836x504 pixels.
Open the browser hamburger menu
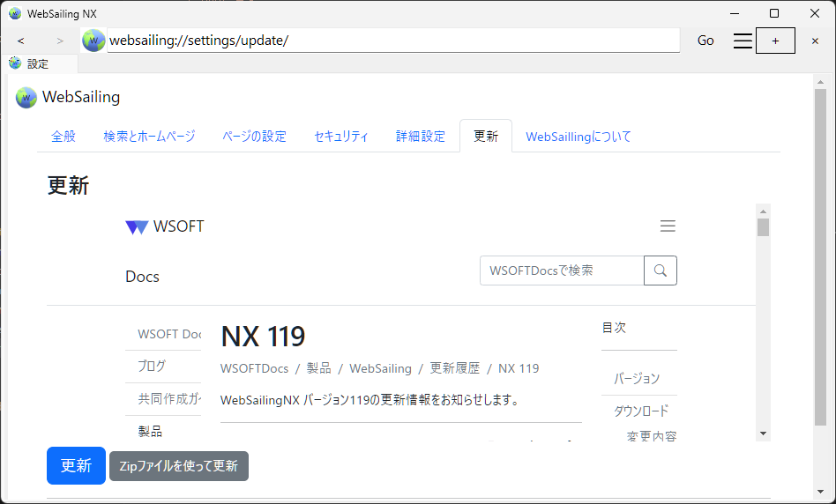tap(743, 41)
